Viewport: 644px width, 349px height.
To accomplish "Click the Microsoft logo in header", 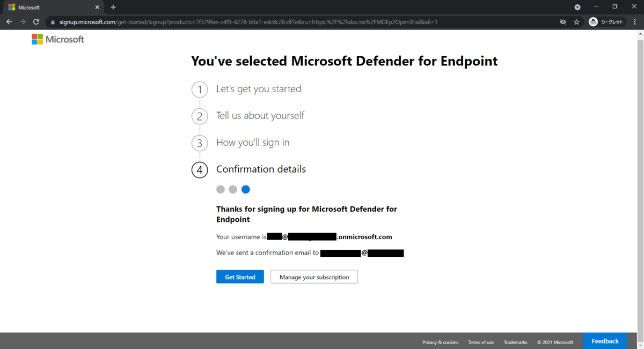I will [58, 39].
